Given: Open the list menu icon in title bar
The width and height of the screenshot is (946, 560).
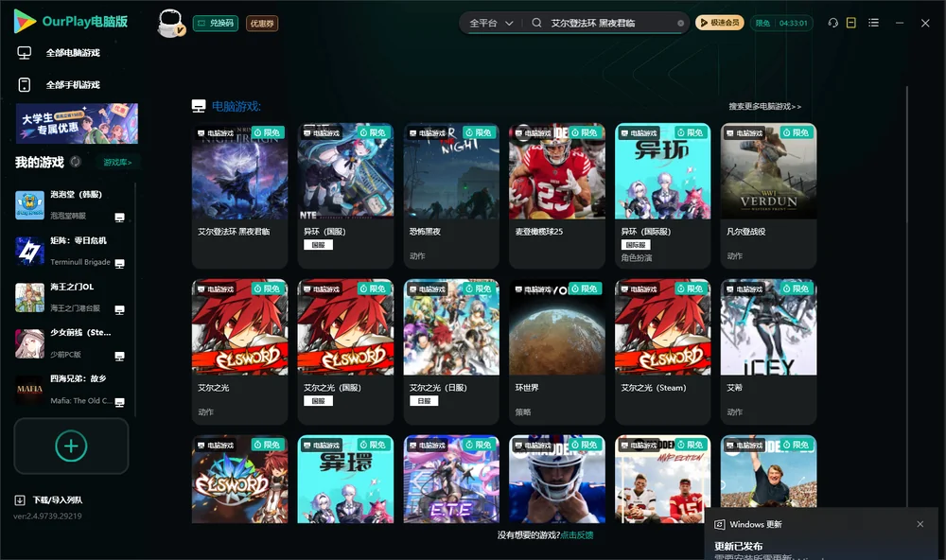Looking at the screenshot, I should click(873, 23).
